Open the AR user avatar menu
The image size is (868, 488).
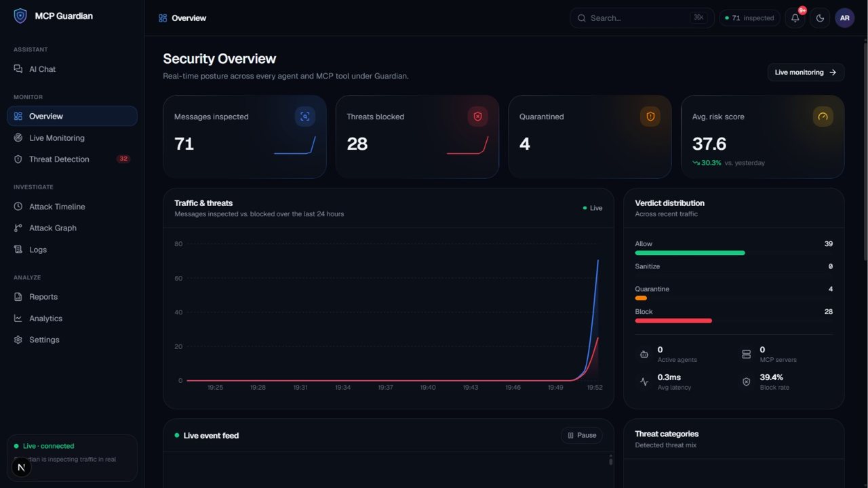coord(844,18)
